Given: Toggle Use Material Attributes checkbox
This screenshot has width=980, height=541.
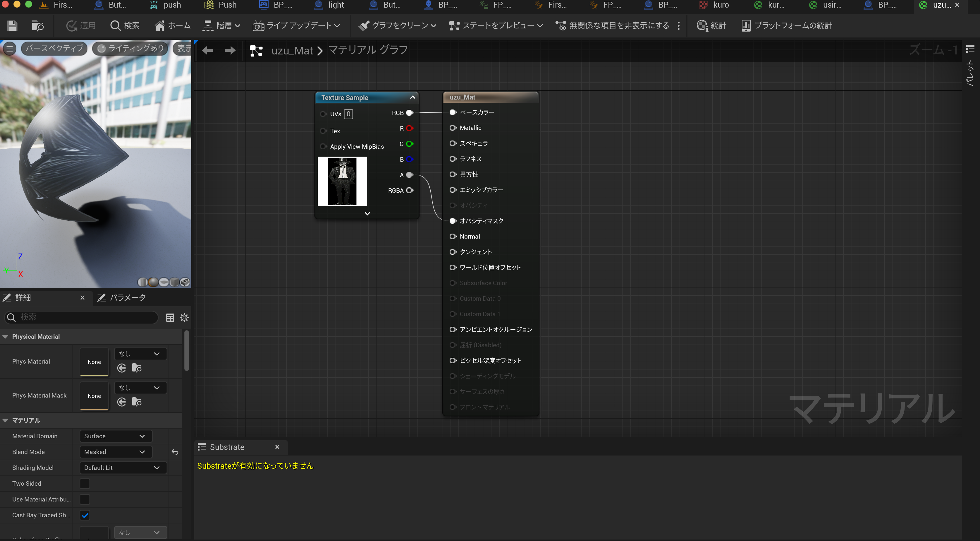Looking at the screenshot, I should [x=85, y=499].
